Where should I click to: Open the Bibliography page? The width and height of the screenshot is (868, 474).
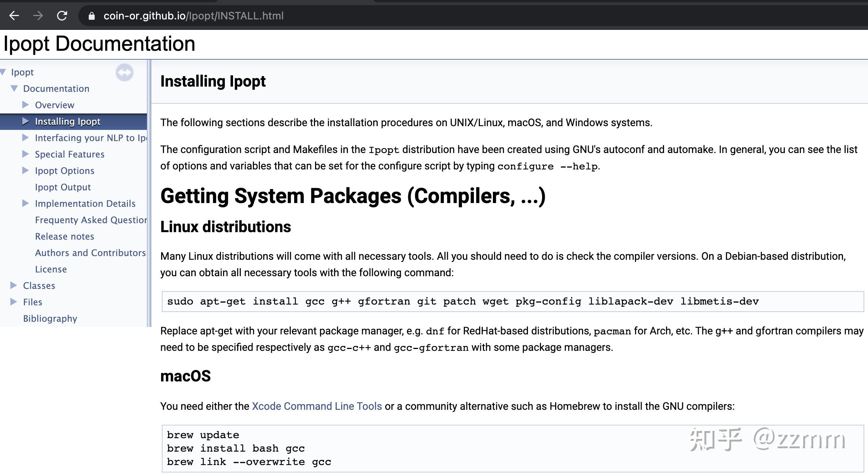point(50,318)
